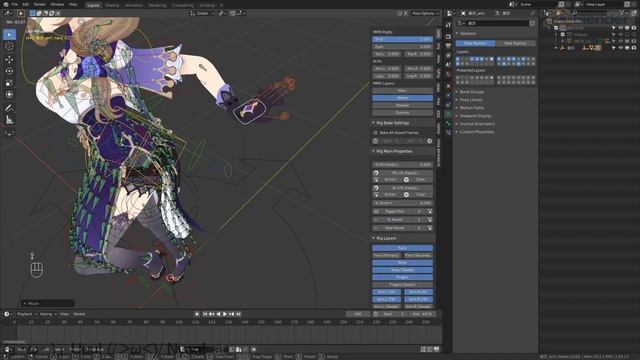Expand the Viewport Display panel
Viewport: 640px width, 360px height.
click(476, 116)
